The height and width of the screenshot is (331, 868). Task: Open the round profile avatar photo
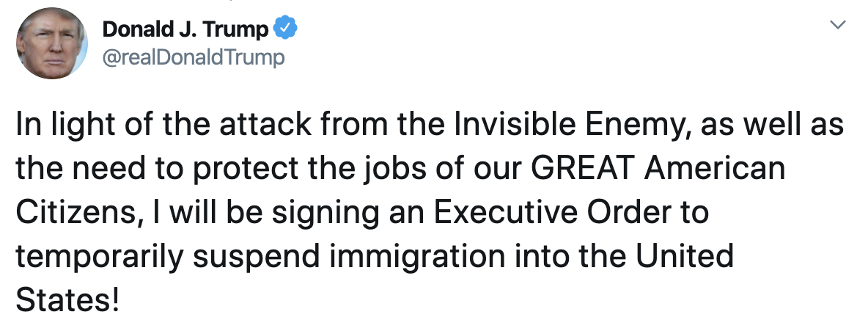[52, 43]
